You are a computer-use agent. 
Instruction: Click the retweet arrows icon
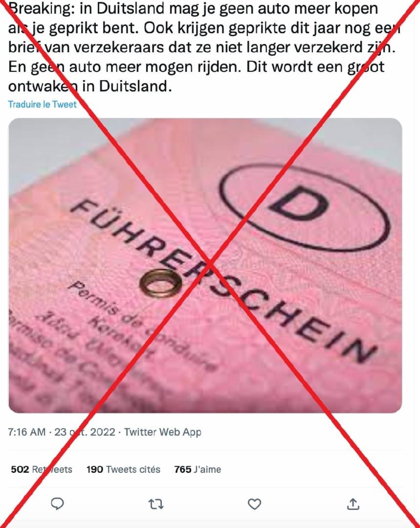click(x=156, y=504)
